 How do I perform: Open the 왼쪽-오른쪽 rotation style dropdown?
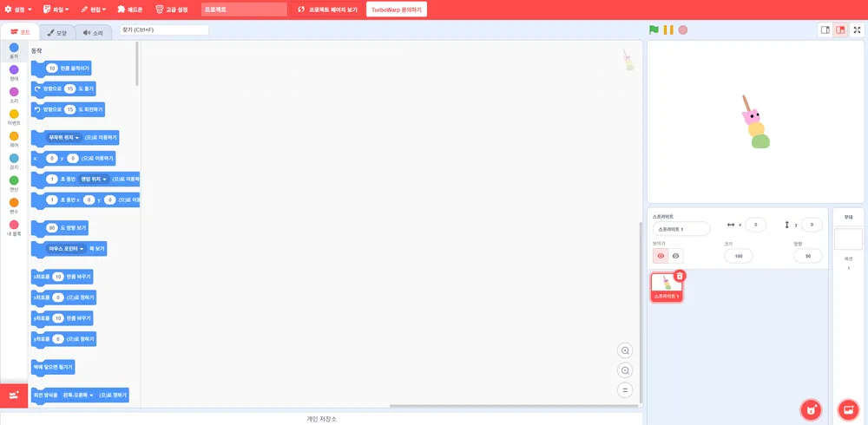77,396
